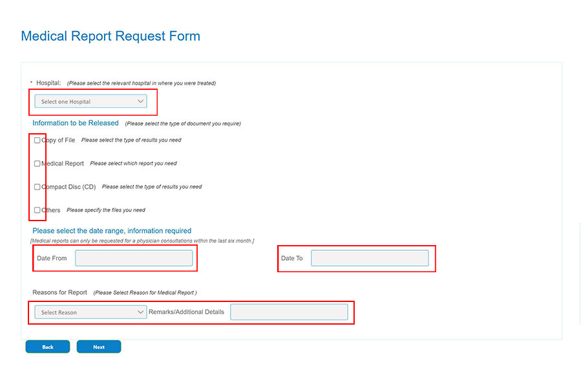Open the Select one Hospital dropdown

tap(90, 101)
